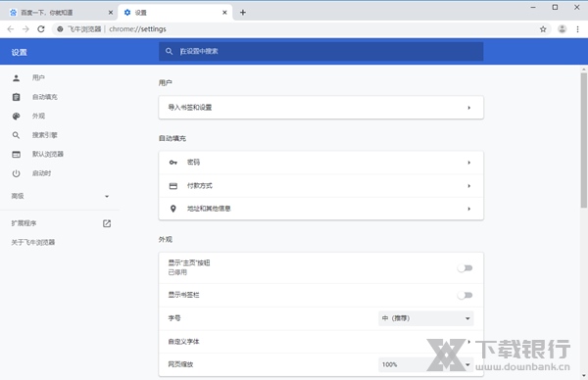
Task: Open 地址和其他信息 settings row
Action: (x=321, y=209)
